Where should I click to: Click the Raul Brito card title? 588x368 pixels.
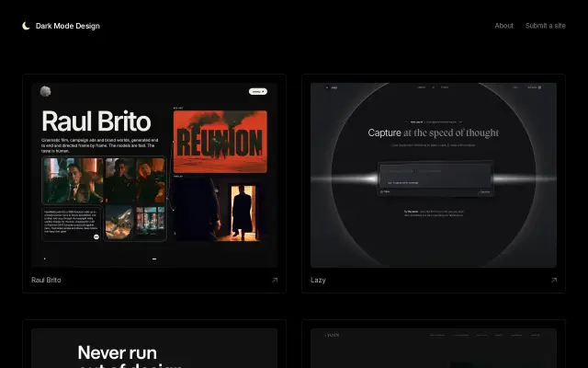[46, 280]
